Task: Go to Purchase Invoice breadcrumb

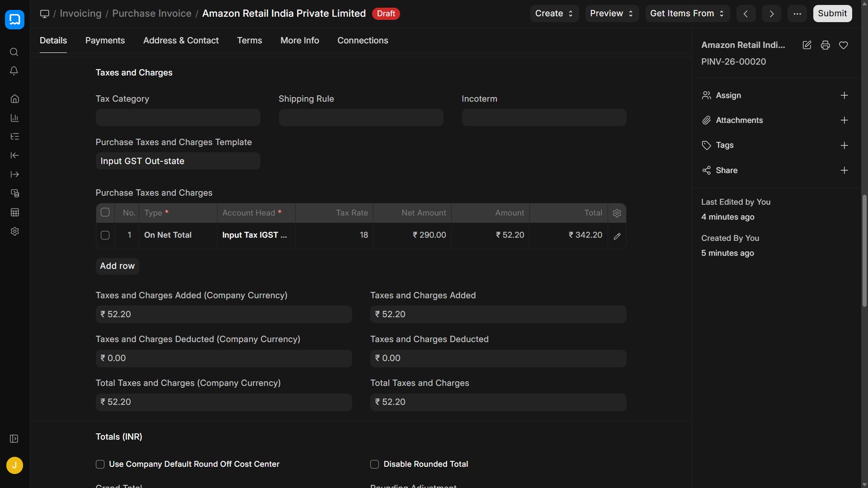Action: coord(152,14)
